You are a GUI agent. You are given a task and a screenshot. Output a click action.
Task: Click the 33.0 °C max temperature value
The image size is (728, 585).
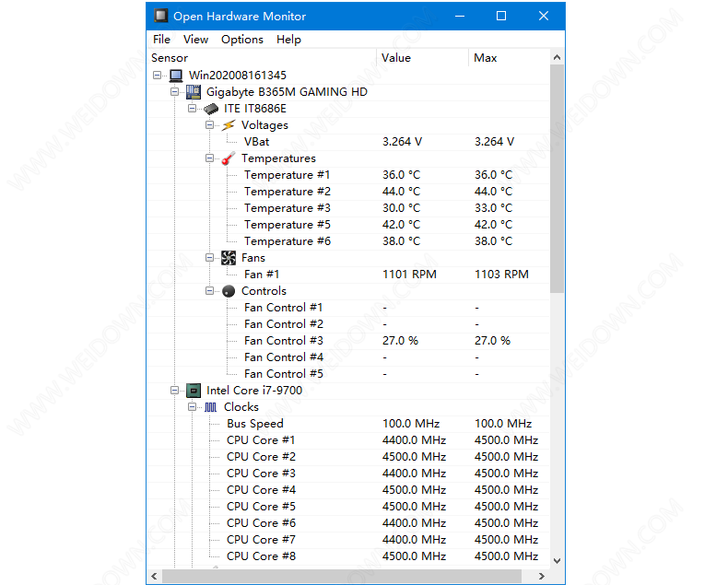pyautogui.click(x=494, y=208)
